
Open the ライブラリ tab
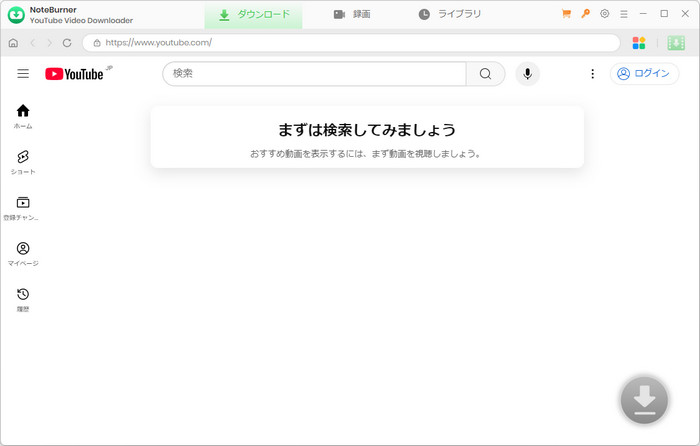(x=450, y=14)
